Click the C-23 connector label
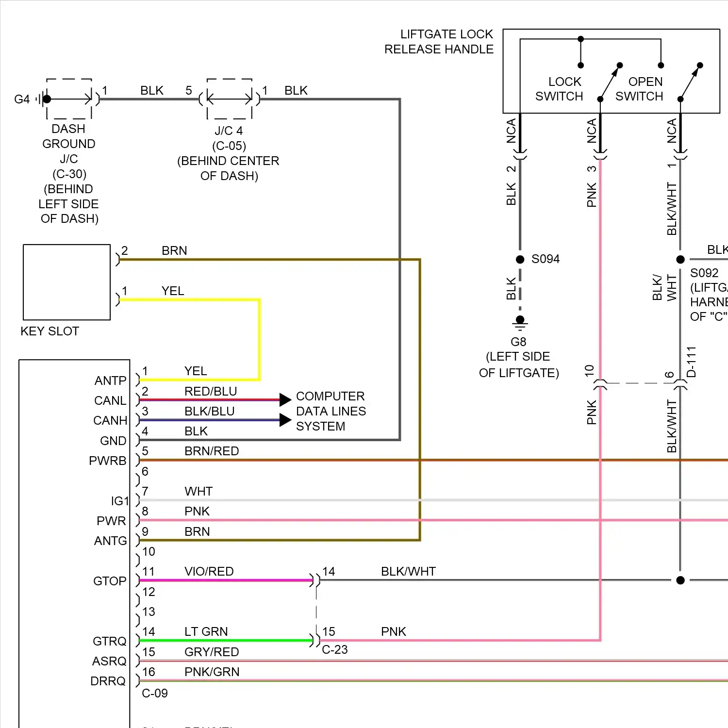The height and width of the screenshot is (728, 728). pos(335,649)
